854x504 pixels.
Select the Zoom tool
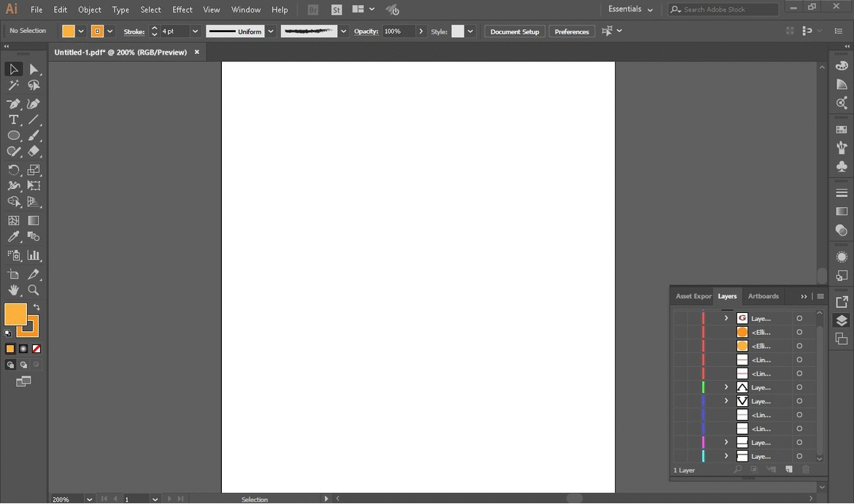pyautogui.click(x=34, y=290)
